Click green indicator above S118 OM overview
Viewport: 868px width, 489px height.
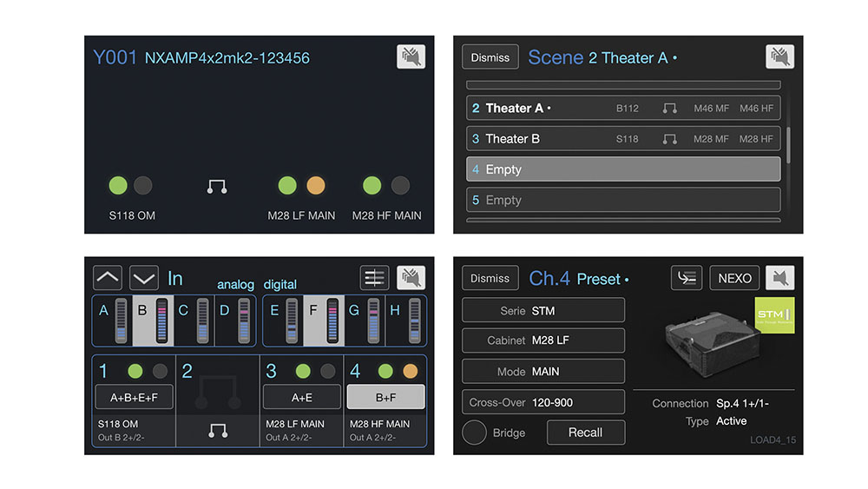[118, 186]
